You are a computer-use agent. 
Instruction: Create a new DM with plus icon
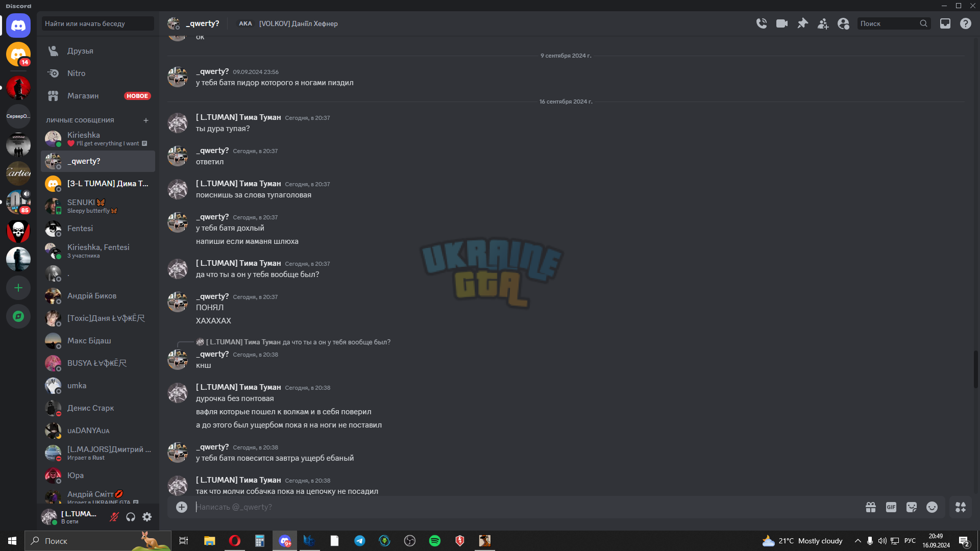click(x=146, y=120)
